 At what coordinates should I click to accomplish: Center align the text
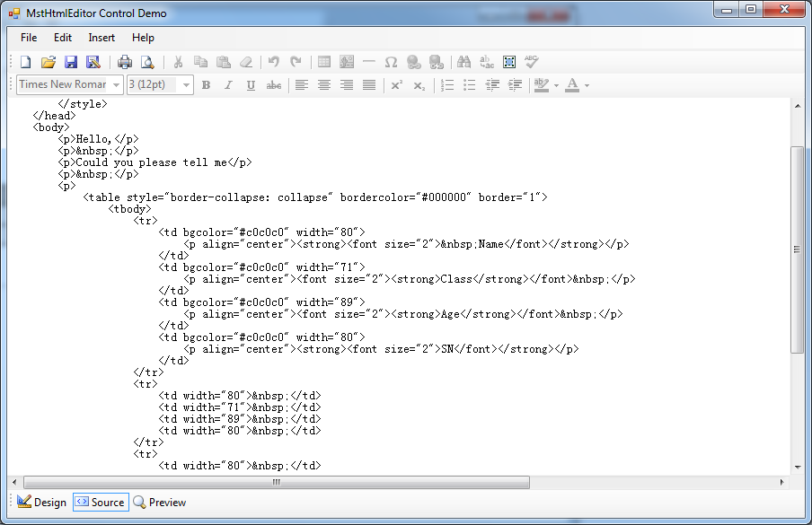tap(324, 85)
